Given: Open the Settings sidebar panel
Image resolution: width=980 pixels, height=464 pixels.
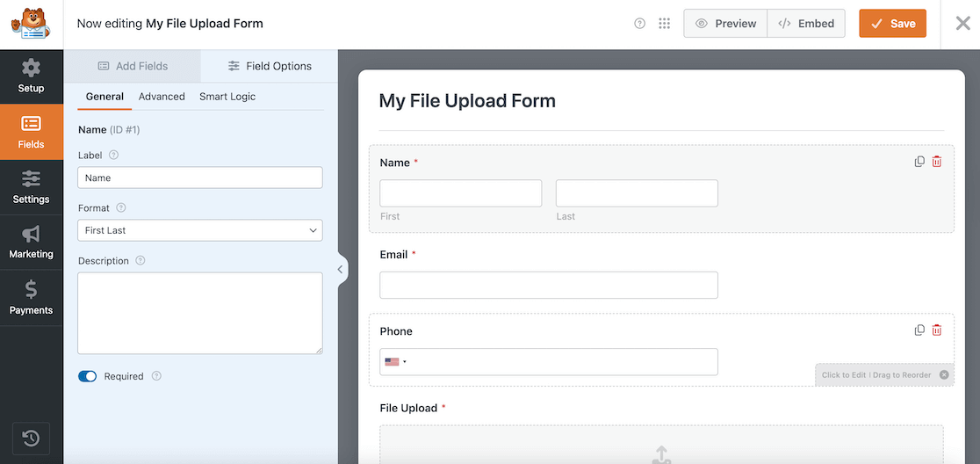Looking at the screenshot, I should pos(32,187).
